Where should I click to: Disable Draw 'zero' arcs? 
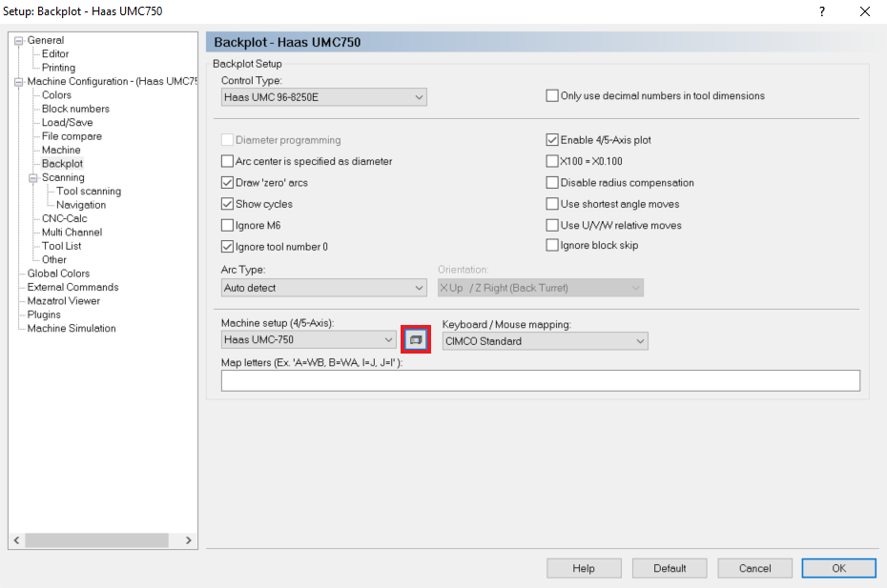click(x=227, y=182)
